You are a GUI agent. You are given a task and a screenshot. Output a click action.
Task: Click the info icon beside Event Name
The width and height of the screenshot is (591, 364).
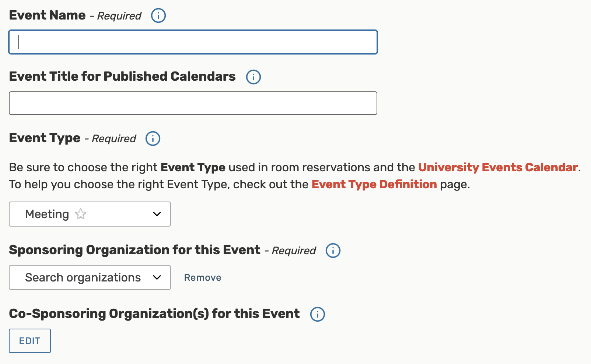point(158,16)
